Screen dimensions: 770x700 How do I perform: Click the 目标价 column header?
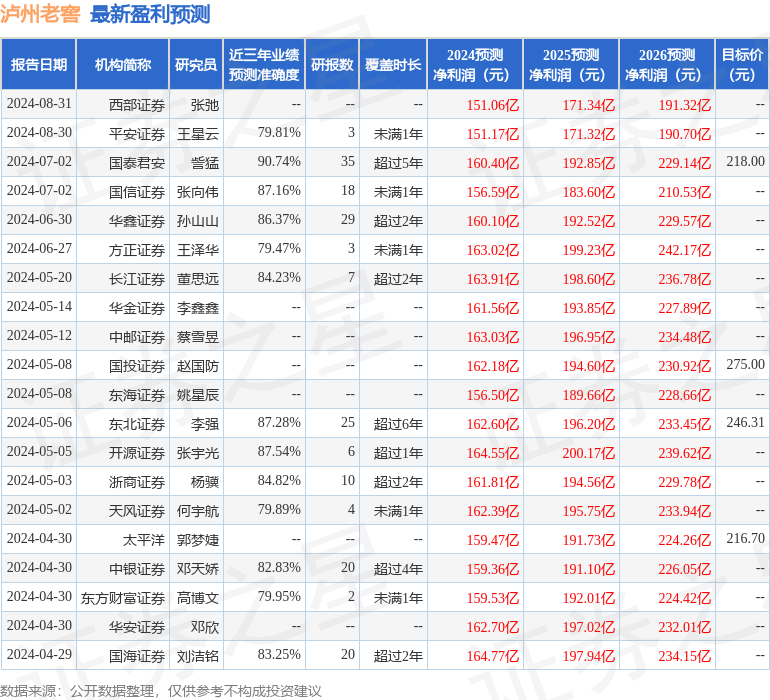click(742, 64)
